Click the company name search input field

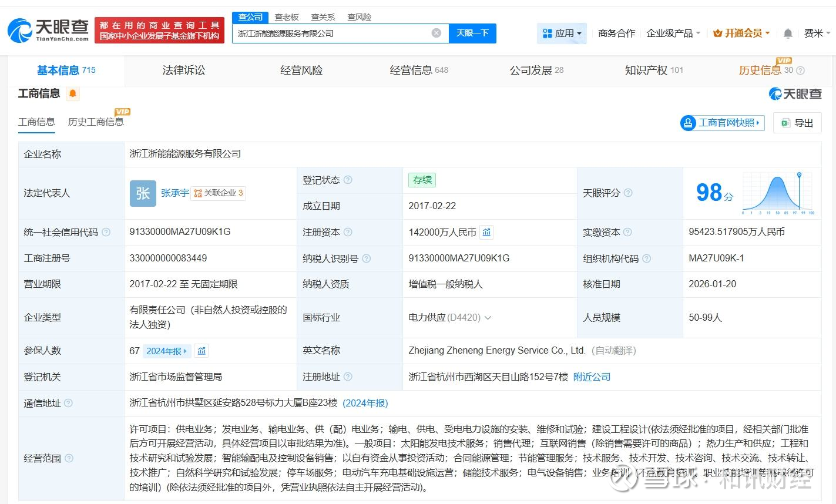[332, 33]
